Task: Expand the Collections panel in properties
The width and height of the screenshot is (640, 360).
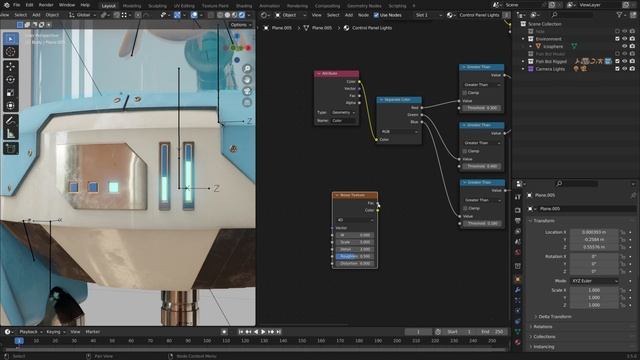Action: [x=544, y=337]
